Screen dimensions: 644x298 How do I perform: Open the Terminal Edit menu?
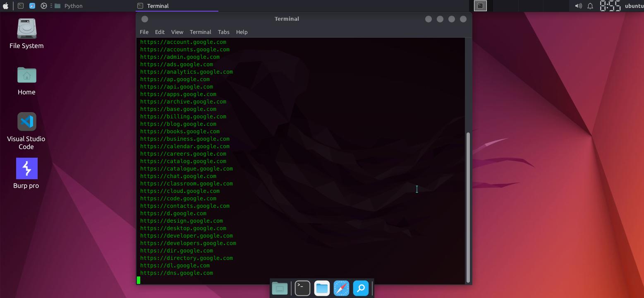160,32
